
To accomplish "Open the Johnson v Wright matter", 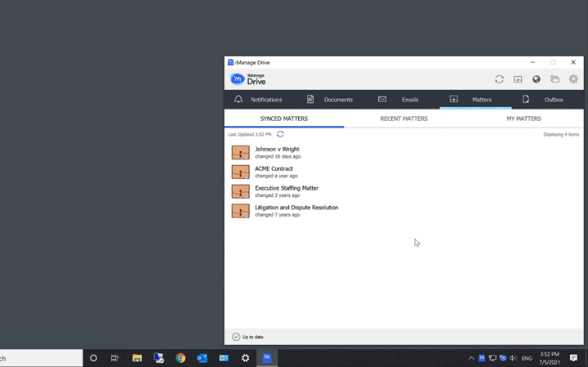I will pos(277,150).
